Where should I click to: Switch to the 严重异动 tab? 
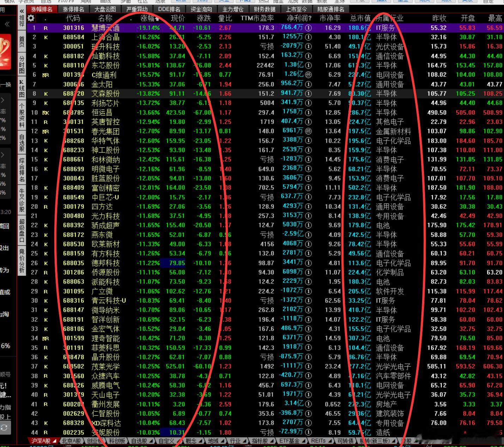pyautogui.click(x=137, y=9)
